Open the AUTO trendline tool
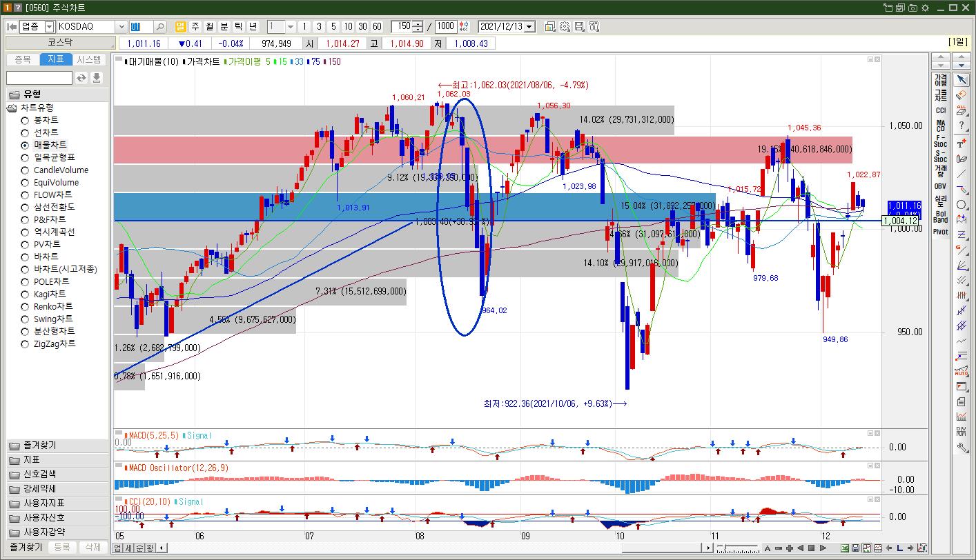 [x=961, y=372]
